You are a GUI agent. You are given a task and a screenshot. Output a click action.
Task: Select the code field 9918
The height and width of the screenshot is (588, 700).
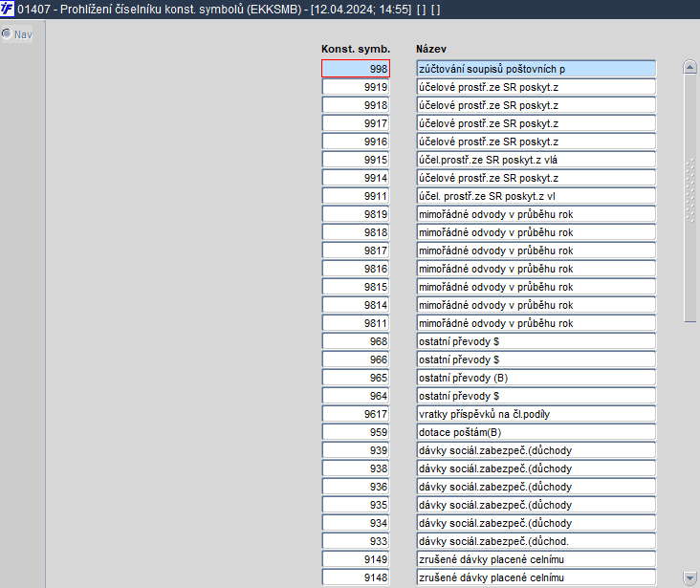coord(356,105)
